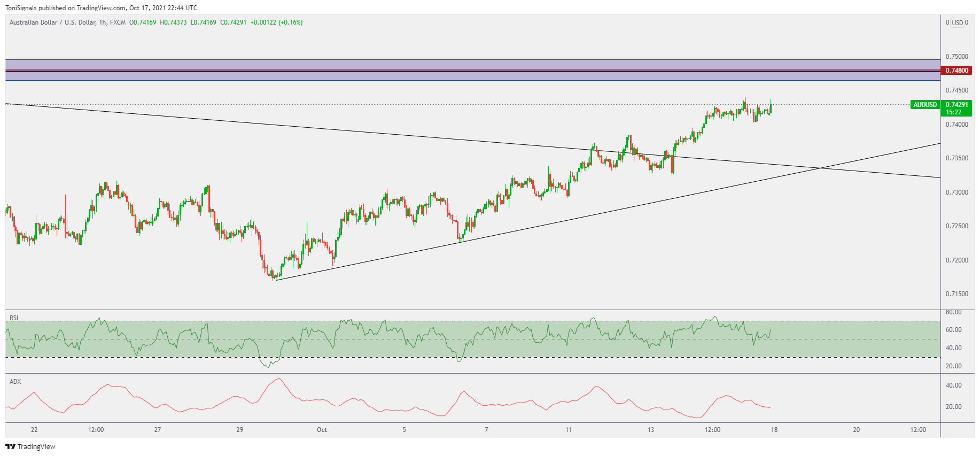Viewport: 980px width, 456px height.
Task: Click the red 0.74800 price label
Action: pyautogui.click(x=956, y=71)
